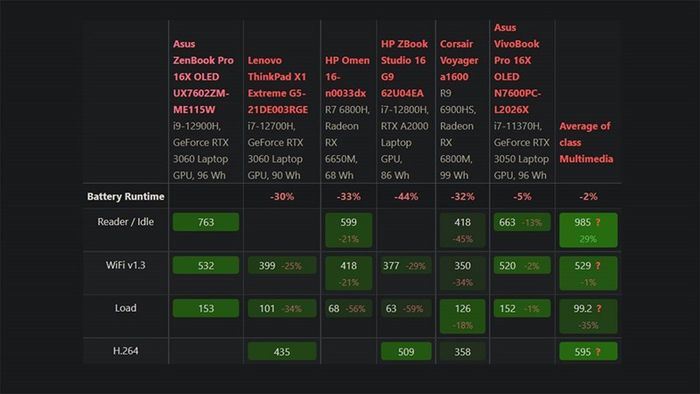700x394 pixels.
Task: Select the Battery Runtime row header
Action: pyautogui.click(x=125, y=196)
